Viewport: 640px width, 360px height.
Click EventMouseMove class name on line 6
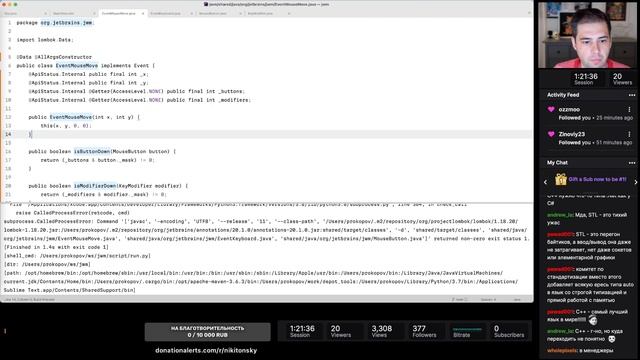(77, 66)
